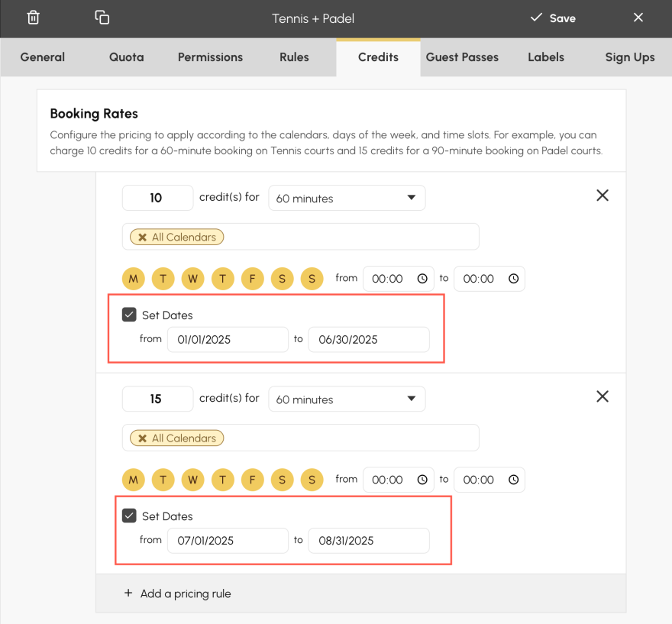
Task: Remove All Calendars tag in first rule
Action: tap(143, 237)
